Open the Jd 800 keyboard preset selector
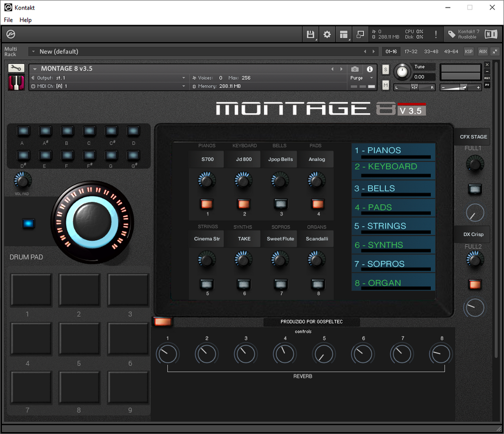Image resolution: width=504 pixels, height=434 pixels. 244,159
